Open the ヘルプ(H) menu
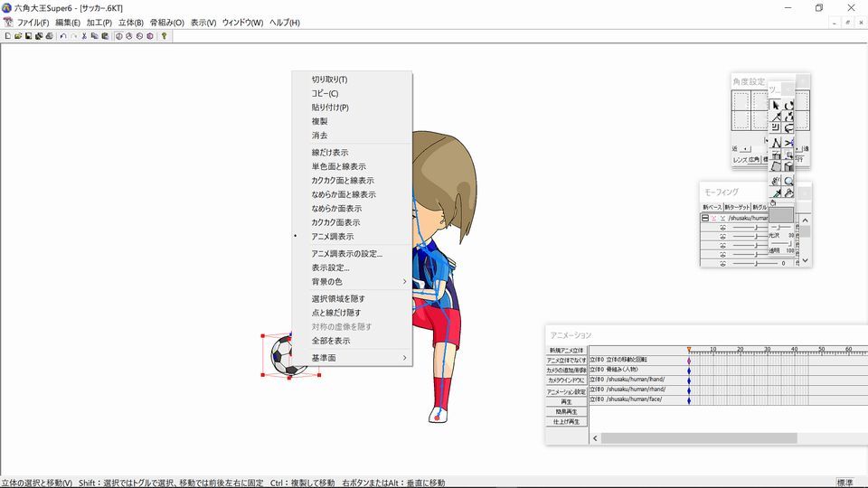 [285, 23]
